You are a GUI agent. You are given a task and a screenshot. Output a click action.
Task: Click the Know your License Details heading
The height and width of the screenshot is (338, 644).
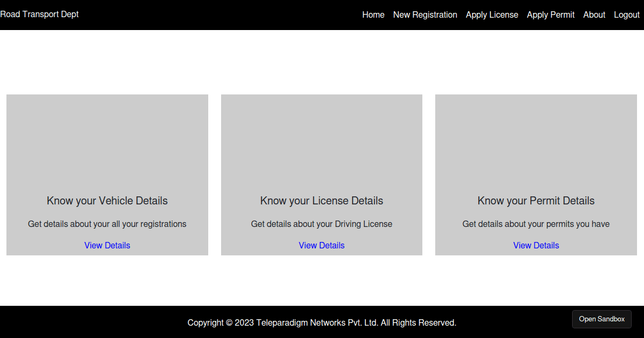pos(321,201)
